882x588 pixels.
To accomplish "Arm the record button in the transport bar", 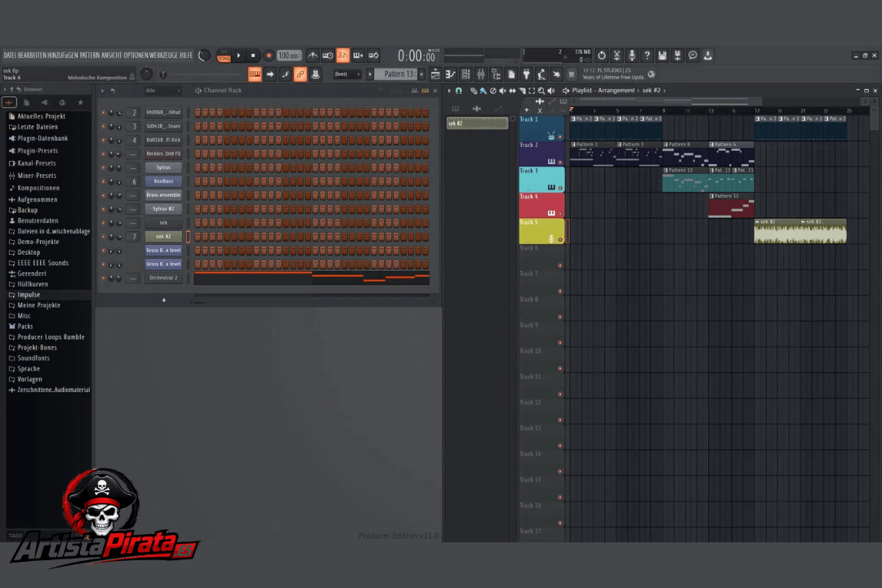I will pyautogui.click(x=269, y=56).
